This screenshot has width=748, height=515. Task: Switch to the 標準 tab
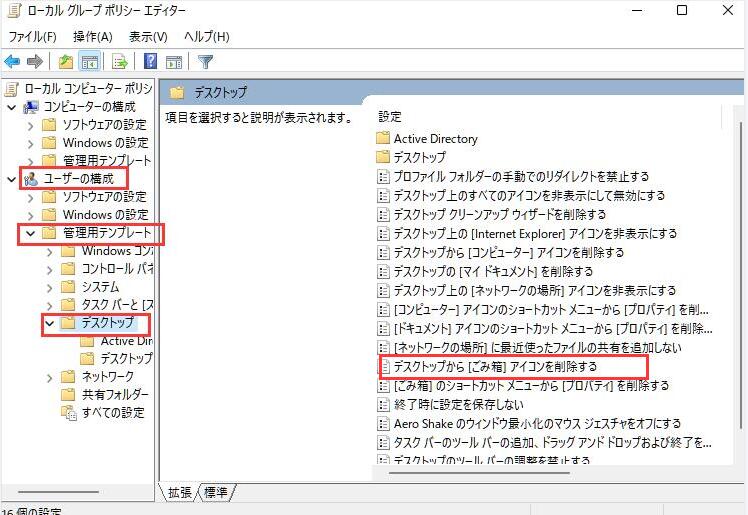coord(216,492)
